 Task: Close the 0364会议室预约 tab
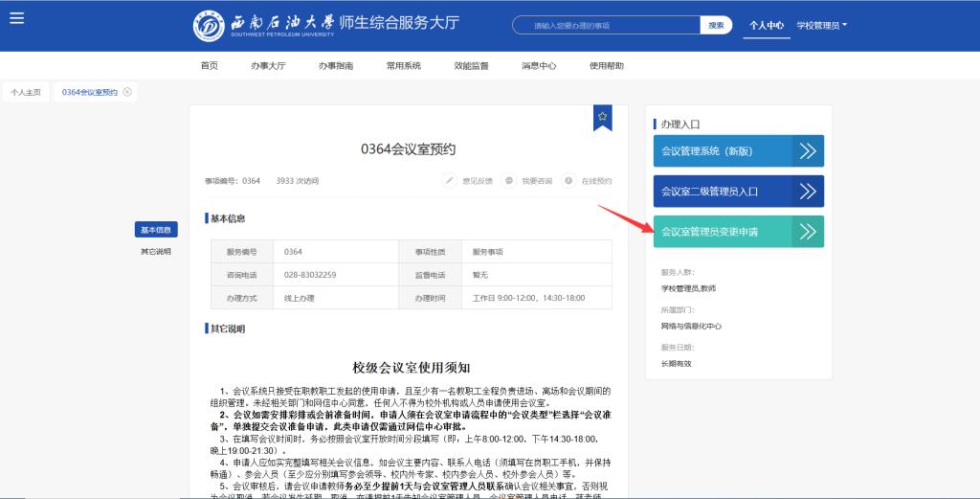(127, 92)
